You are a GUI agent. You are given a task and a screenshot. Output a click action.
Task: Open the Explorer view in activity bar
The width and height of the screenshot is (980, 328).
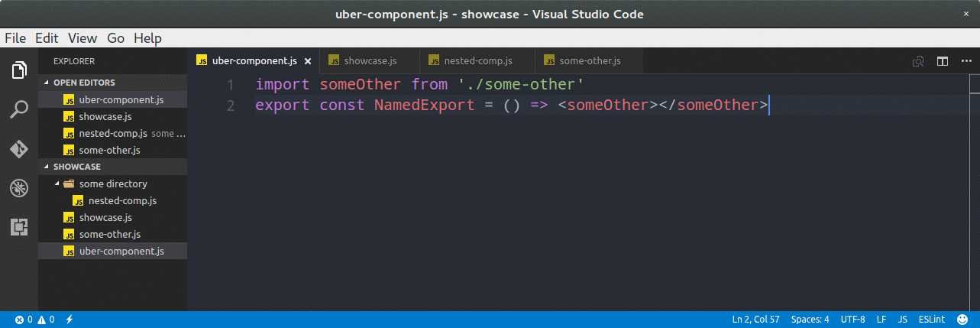(19, 70)
